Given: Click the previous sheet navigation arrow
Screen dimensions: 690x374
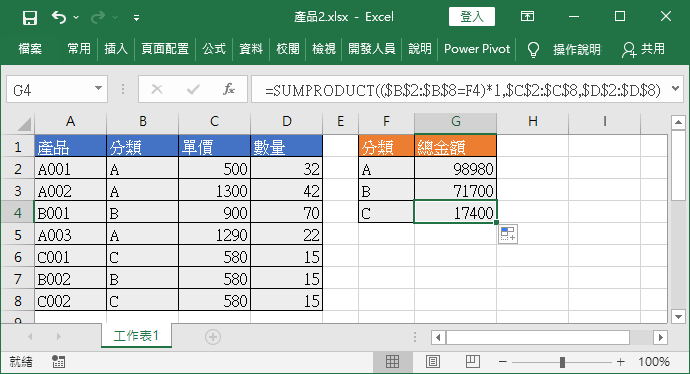Looking at the screenshot, I should point(30,337).
